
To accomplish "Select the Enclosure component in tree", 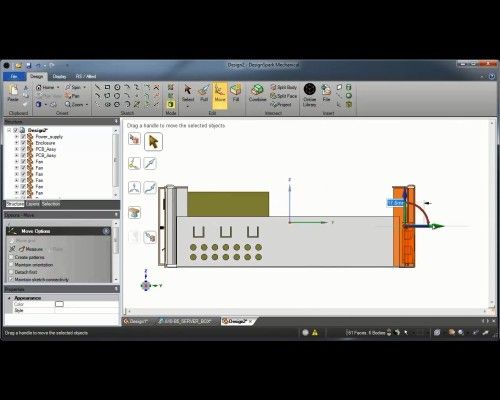I will click(x=45, y=143).
